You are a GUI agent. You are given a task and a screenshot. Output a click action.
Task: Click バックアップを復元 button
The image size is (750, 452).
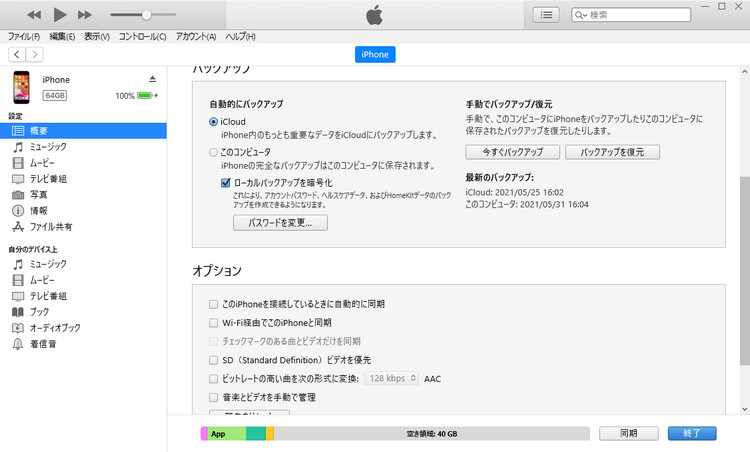click(612, 152)
